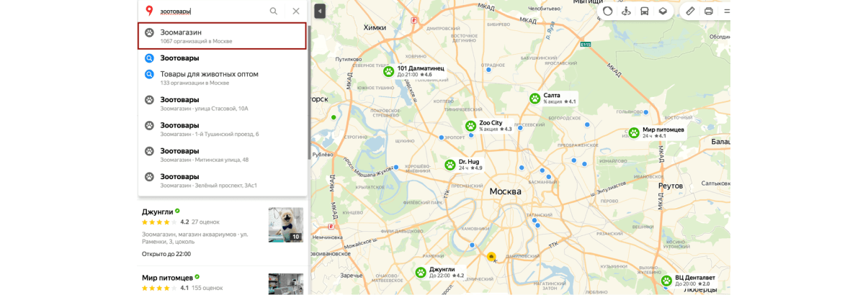
Task: Toggle the traffic layer icon
Action: pos(607,11)
